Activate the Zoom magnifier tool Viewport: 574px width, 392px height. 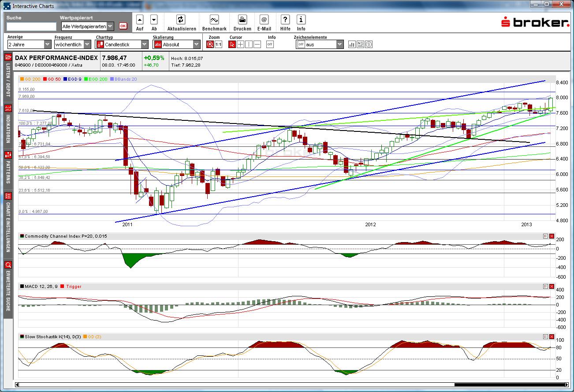click(x=210, y=44)
